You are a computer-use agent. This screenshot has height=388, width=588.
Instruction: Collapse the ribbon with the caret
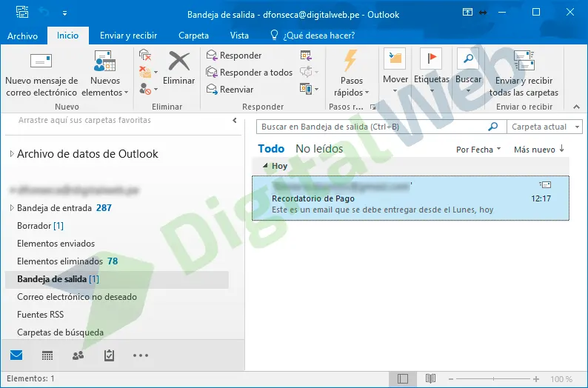(576, 107)
